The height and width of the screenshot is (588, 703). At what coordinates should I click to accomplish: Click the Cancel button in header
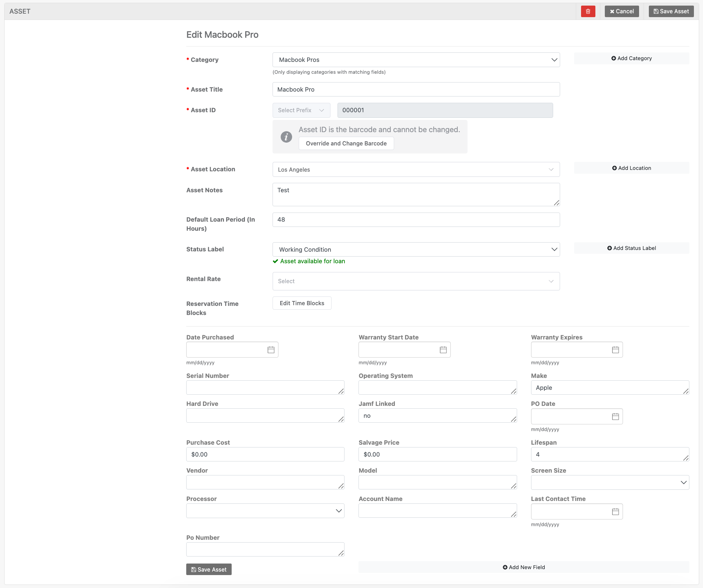[x=622, y=11]
